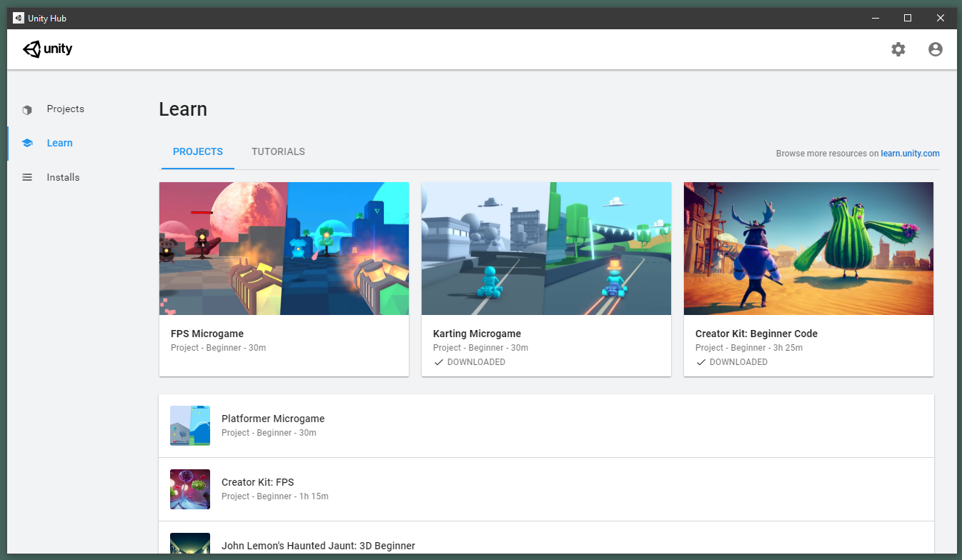Screen dimensions: 962x560
Task: Select the Karting Microgame title
Action: [x=477, y=334]
